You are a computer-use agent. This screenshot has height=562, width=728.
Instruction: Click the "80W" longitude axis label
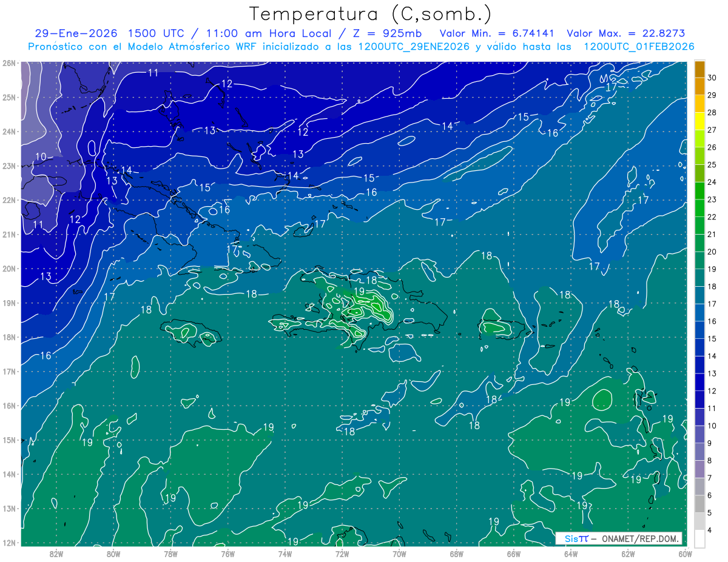[113, 554]
